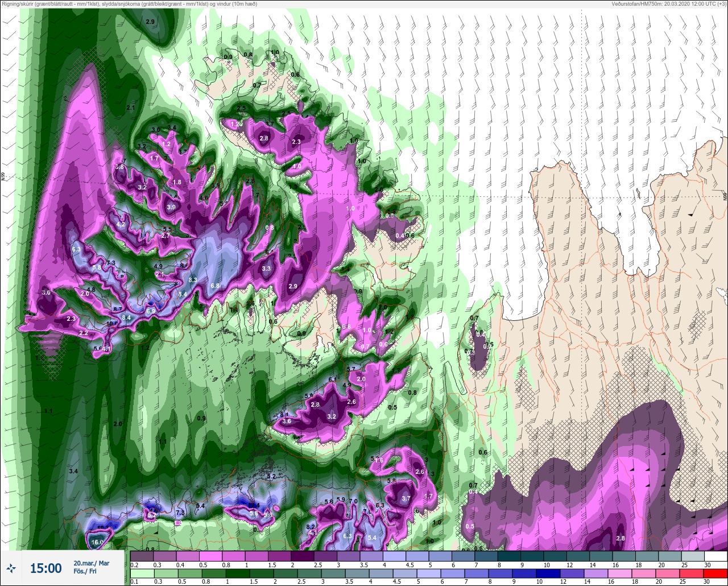Screen dimensions: 728x586
Task: Select the darkest purple swatch labeled 2 in the upper legend
Action: point(302,556)
